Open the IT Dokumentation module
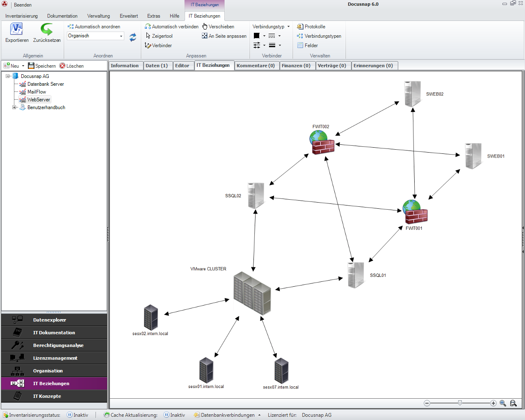The width and height of the screenshot is (525, 420). click(54, 333)
